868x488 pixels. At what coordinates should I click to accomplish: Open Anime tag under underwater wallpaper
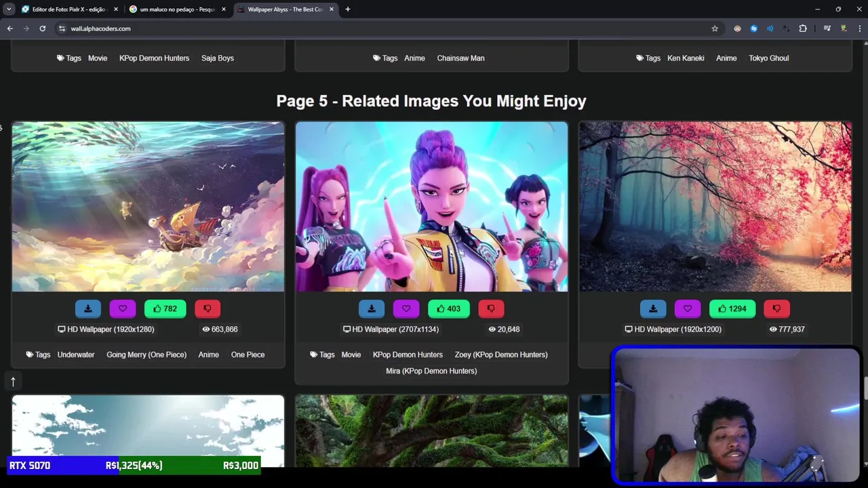[208, 354]
